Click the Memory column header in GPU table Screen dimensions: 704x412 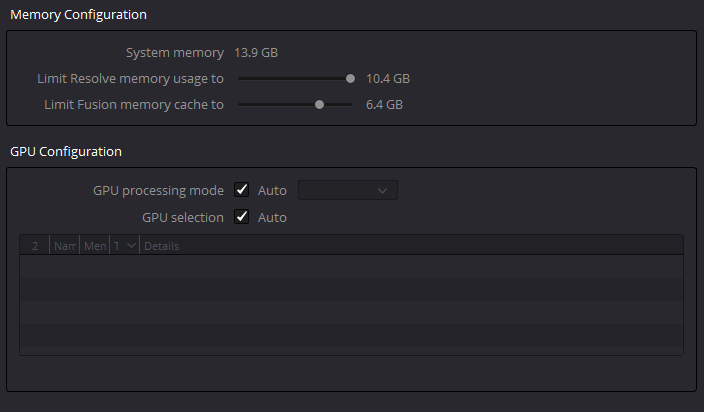tap(94, 246)
